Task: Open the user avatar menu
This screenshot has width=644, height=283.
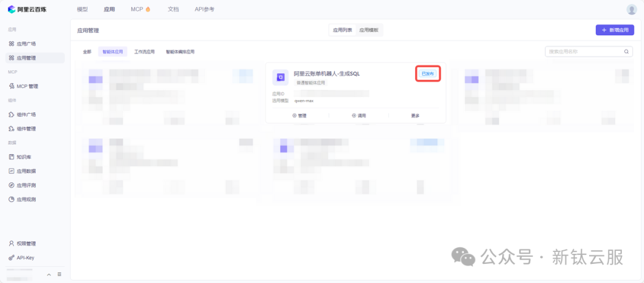Action: point(631,10)
